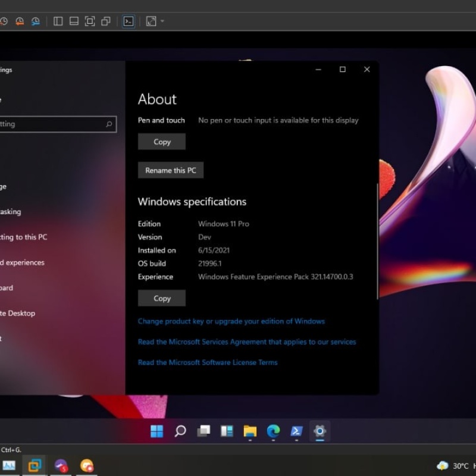Click the Windows 11 Pro edition value
The height and width of the screenshot is (476, 476).
pos(224,224)
